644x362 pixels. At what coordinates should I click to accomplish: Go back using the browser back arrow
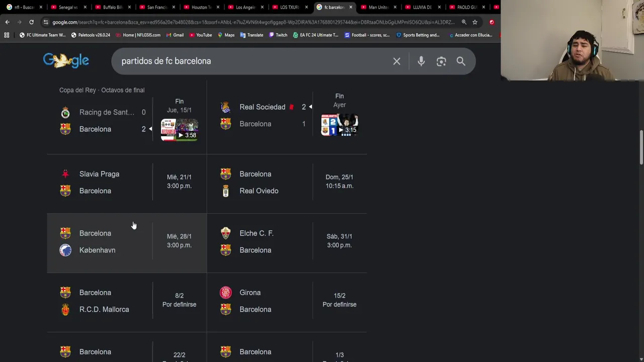(7, 22)
